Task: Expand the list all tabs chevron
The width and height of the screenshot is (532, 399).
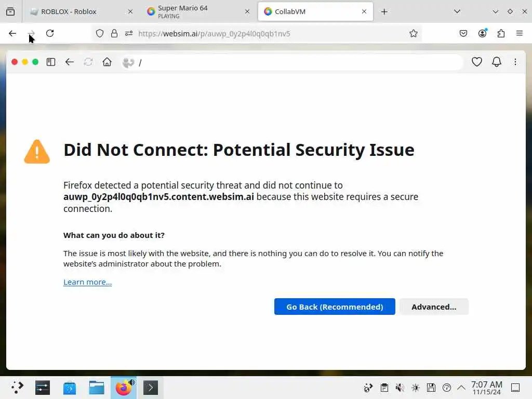Action: pos(457,11)
